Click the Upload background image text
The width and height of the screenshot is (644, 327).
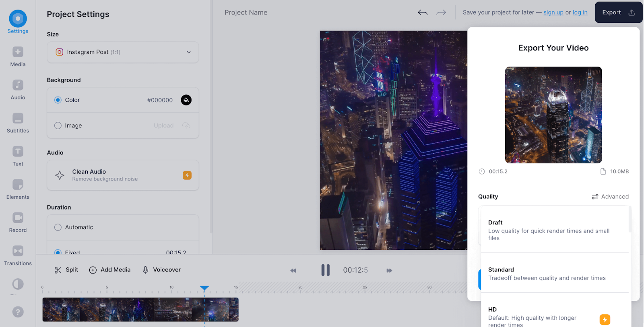163,125
